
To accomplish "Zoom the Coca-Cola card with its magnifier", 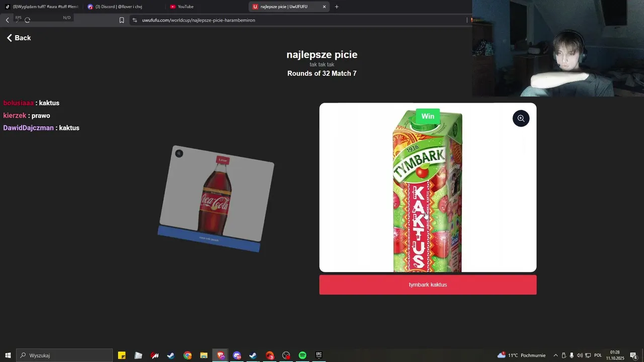I will 179,153.
